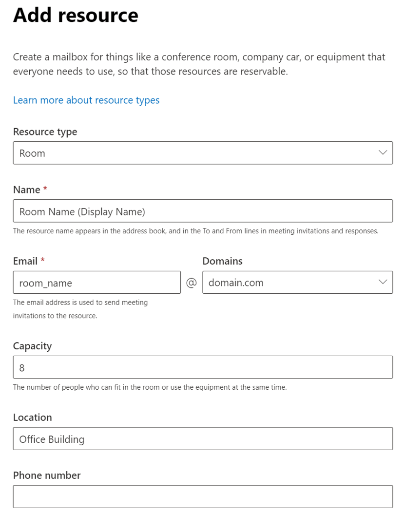
Task: Click the Name input field
Action: pyautogui.click(x=203, y=210)
